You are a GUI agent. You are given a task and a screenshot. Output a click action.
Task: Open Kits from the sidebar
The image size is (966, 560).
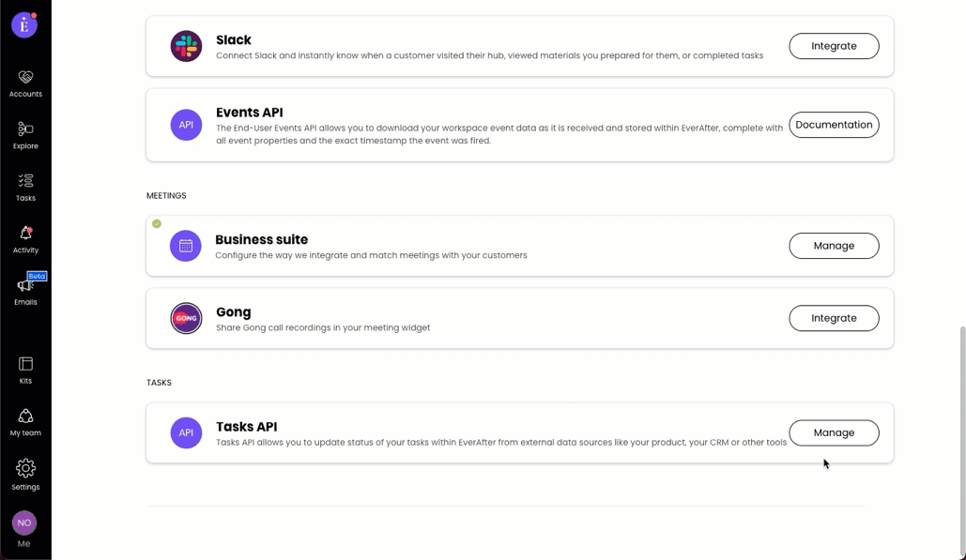25,364
